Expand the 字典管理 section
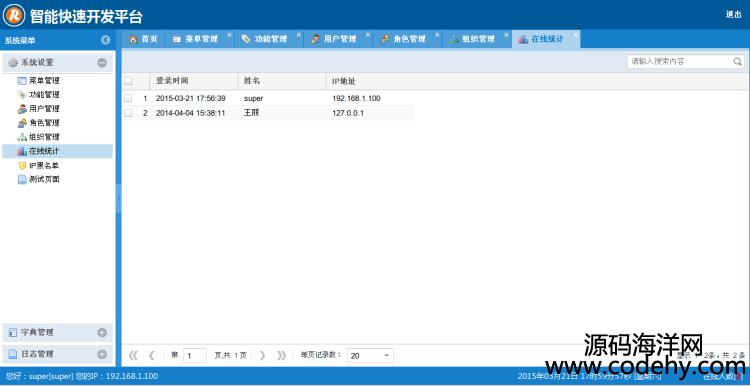This screenshot has height=386, width=750. [x=102, y=332]
